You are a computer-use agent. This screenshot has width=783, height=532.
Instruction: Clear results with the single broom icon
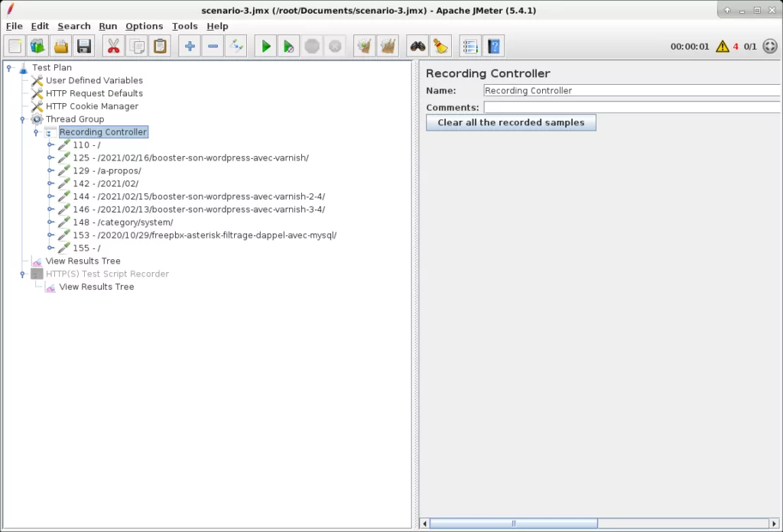[365, 47]
